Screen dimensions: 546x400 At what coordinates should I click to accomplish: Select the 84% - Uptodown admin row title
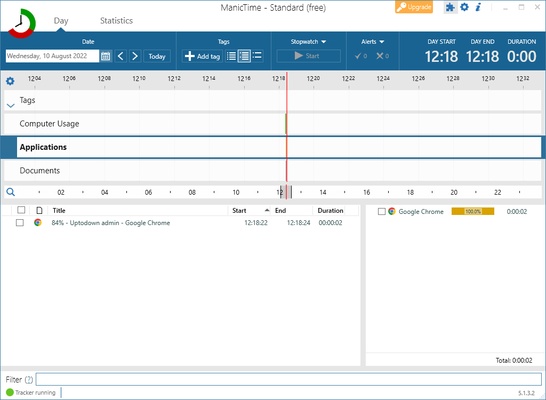click(111, 223)
